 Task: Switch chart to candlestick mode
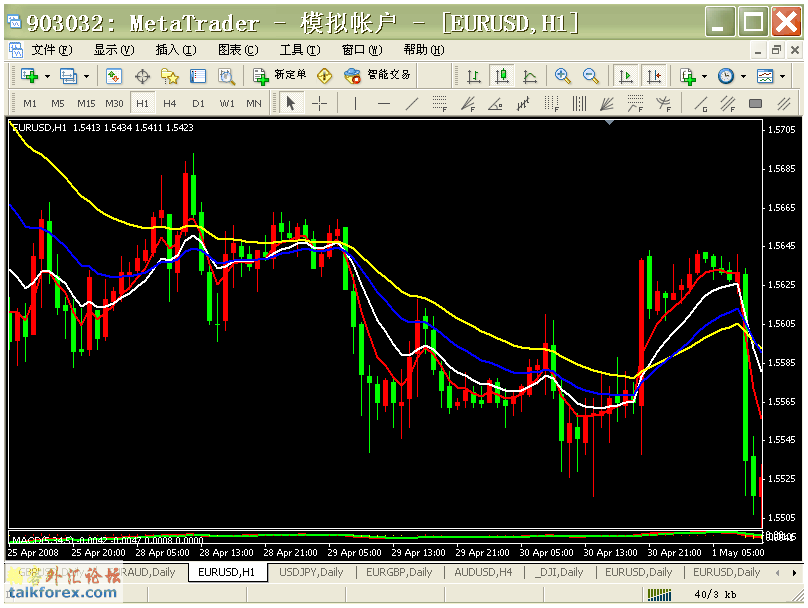[x=502, y=76]
